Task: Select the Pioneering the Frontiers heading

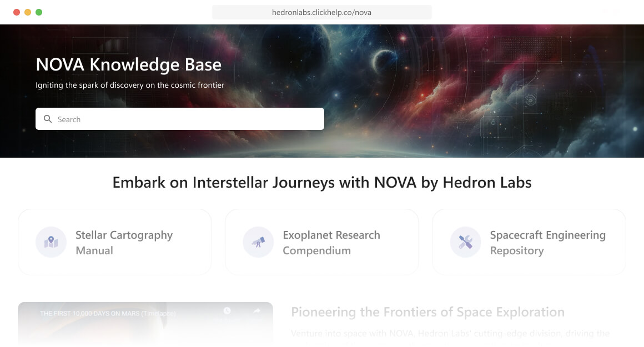Action: [x=427, y=312]
